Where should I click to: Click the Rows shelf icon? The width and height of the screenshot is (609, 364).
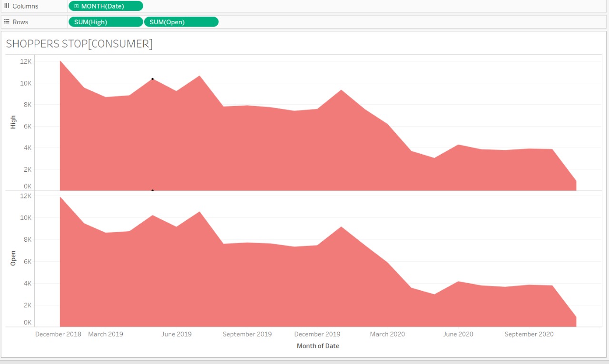click(x=7, y=22)
